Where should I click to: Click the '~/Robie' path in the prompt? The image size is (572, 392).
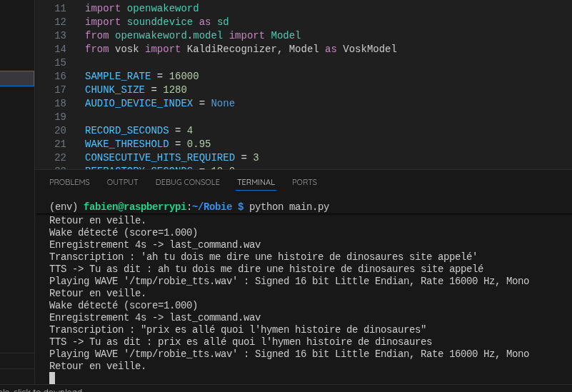click(x=212, y=207)
